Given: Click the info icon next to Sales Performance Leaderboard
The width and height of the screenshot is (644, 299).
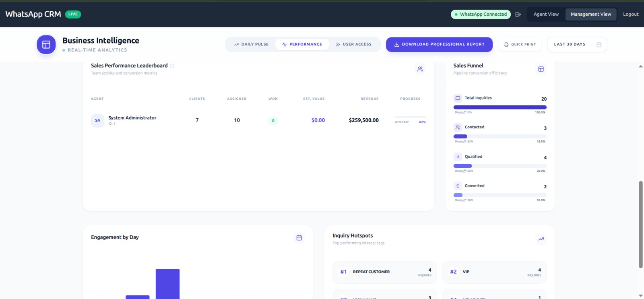Looking at the screenshot, I should coord(172,66).
